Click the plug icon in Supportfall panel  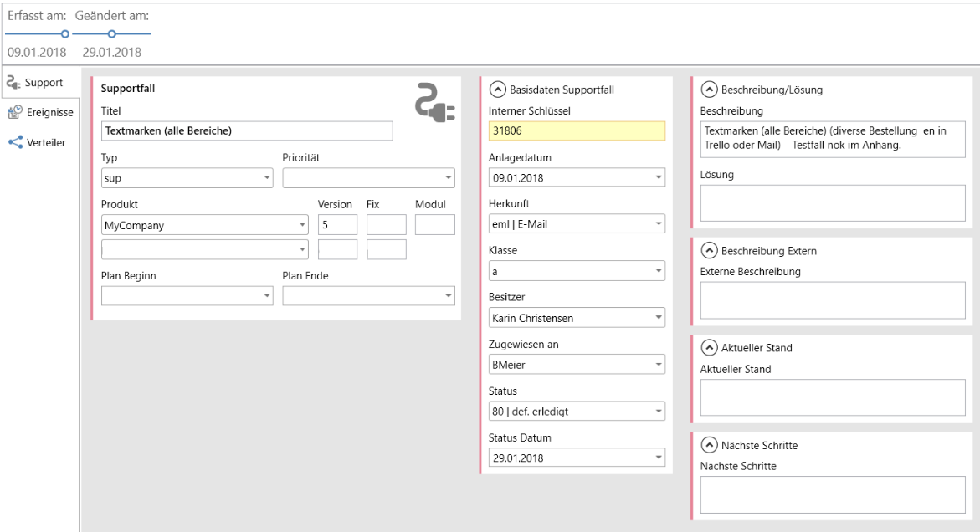click(x=435, y=104)
